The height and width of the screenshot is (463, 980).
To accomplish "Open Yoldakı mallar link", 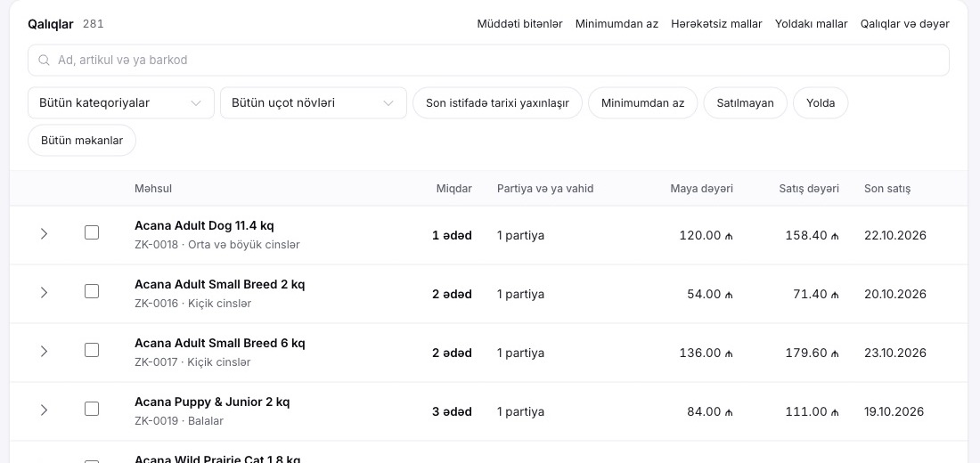I will click(x=812, y=24).
